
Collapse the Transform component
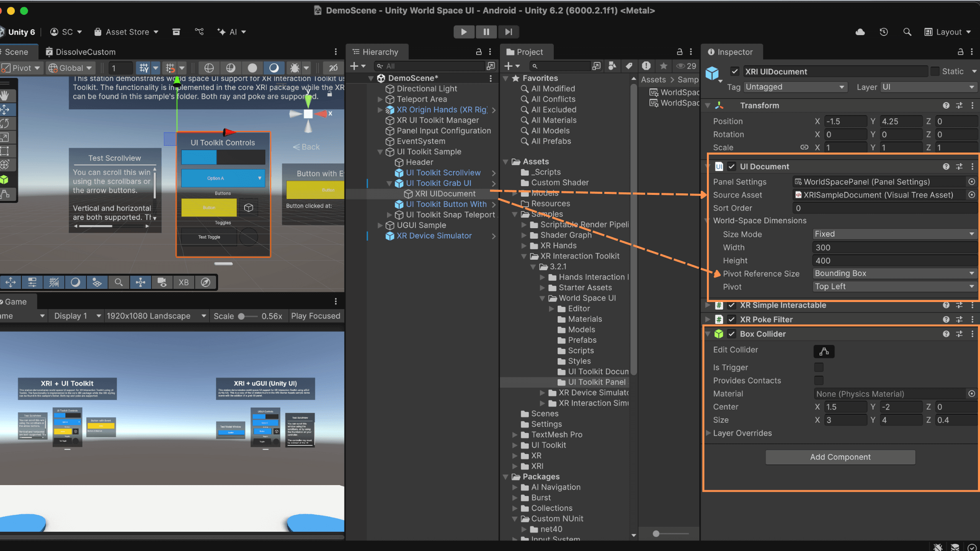[x=708, y=106]
